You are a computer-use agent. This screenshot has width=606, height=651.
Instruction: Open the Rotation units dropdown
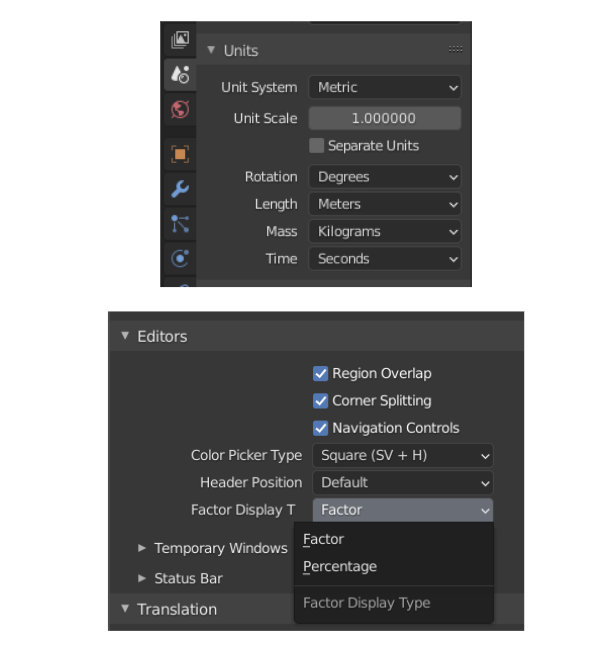click(x=385, y=177)
